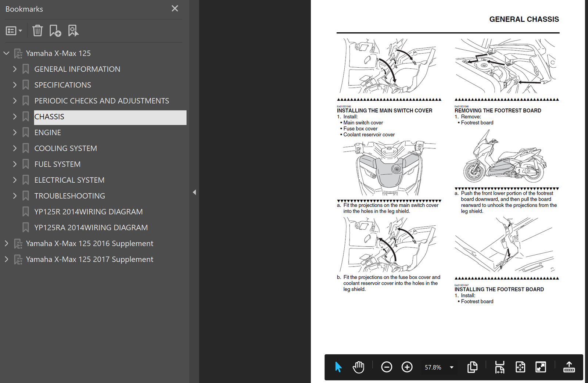Expand the 2017 Supplement bookmark
Image resolution: width=588 pixels, height=383 pixels.
(x=6, y=259)
